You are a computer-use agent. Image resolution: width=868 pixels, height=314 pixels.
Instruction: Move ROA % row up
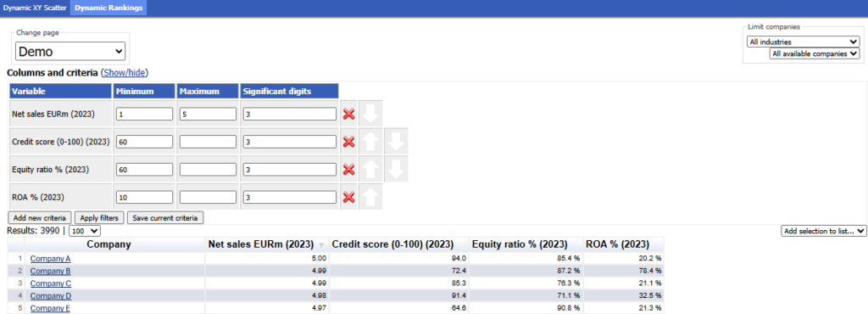click(x=370, y=197)
